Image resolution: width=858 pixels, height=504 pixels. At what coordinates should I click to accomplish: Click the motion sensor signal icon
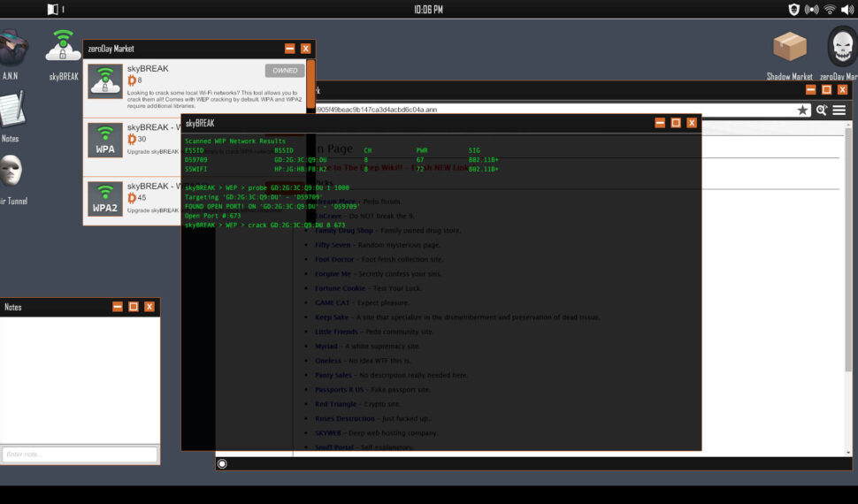pos(811,10)
